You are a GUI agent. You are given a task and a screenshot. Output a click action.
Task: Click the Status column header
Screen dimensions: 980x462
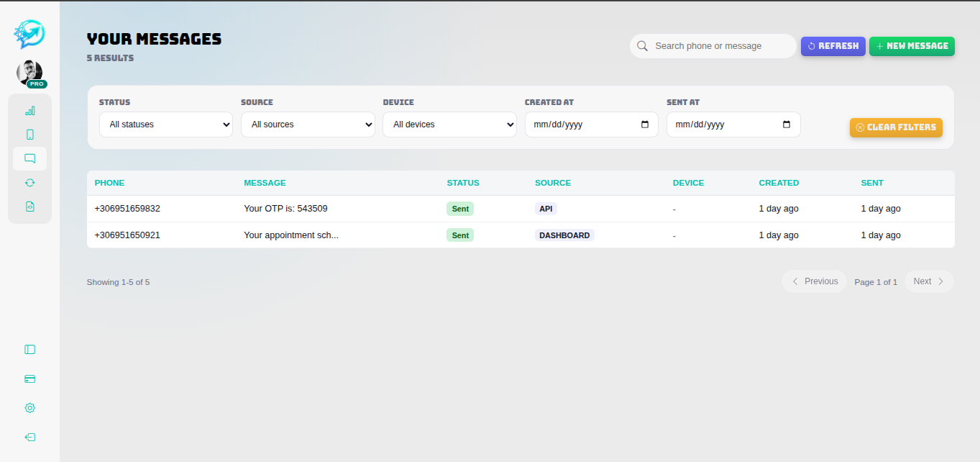[463, 183]
